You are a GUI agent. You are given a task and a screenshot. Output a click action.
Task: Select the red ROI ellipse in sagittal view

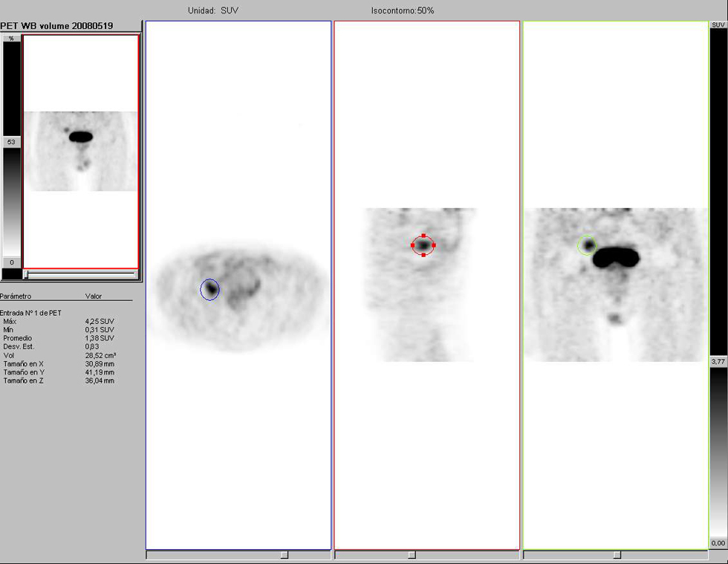point(423,244)
